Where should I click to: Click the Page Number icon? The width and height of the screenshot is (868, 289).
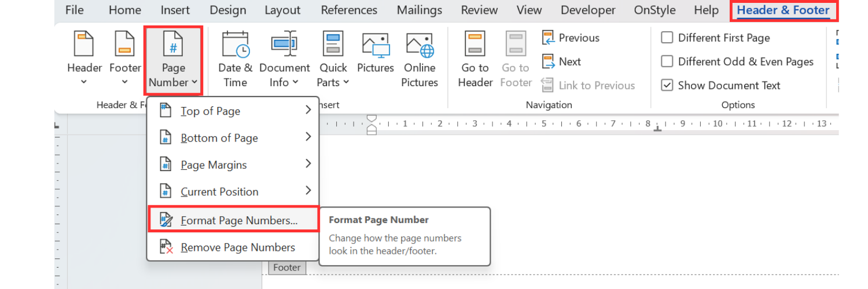173,44
